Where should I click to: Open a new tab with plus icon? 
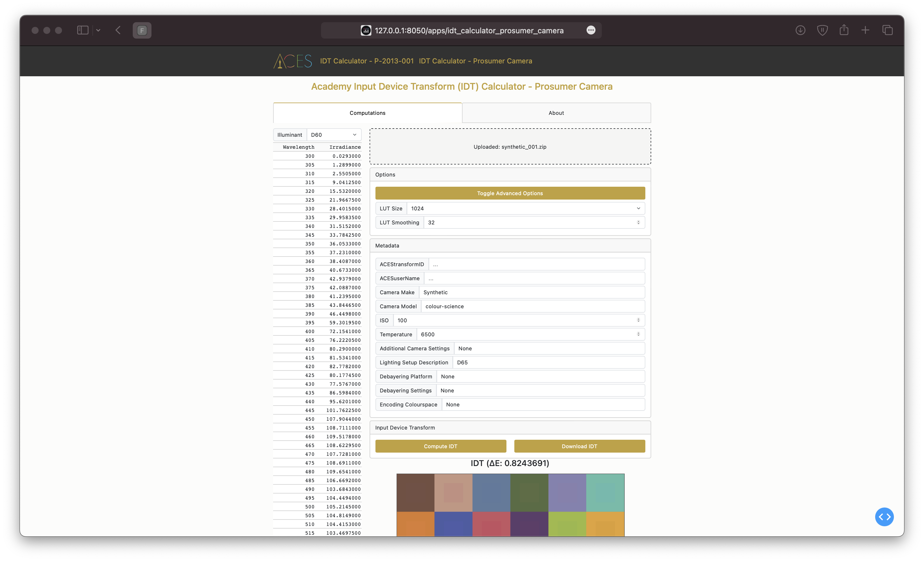tap(865, 30)
